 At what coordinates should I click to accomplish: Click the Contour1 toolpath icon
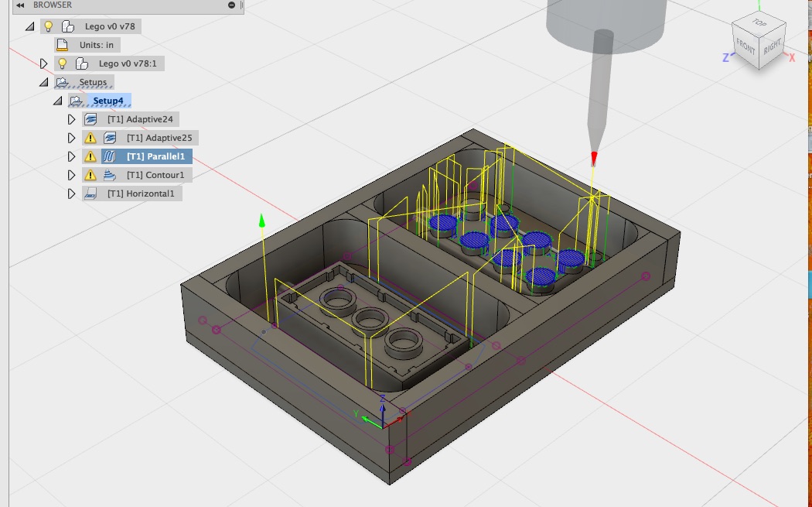110,175
